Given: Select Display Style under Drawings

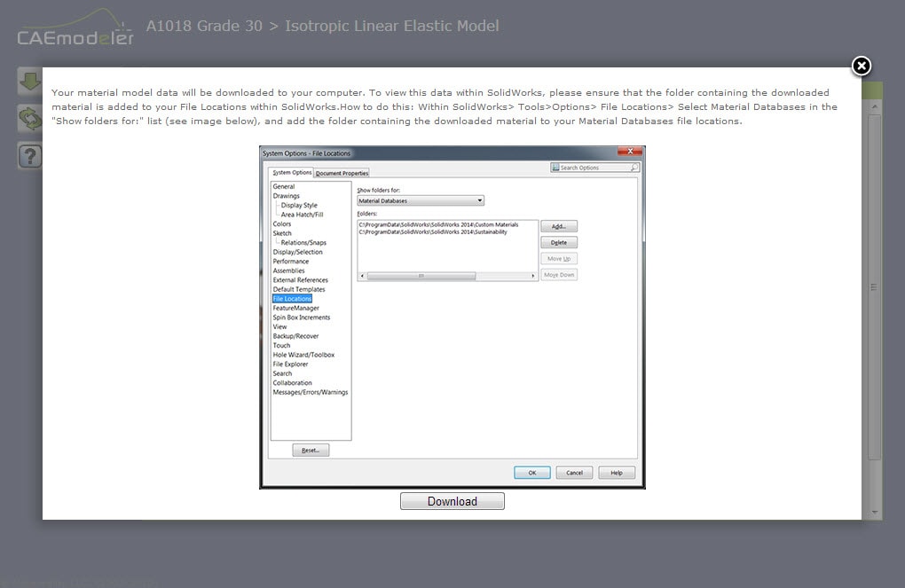Looking at the screenshot, I should click(x=299, y=205).
